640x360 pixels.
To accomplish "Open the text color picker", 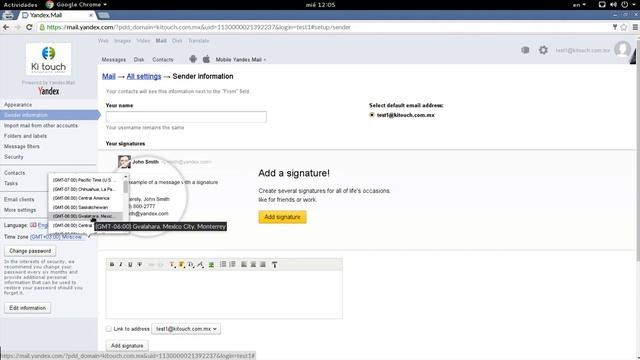I will pyautogui.click(x=172, y=264).
